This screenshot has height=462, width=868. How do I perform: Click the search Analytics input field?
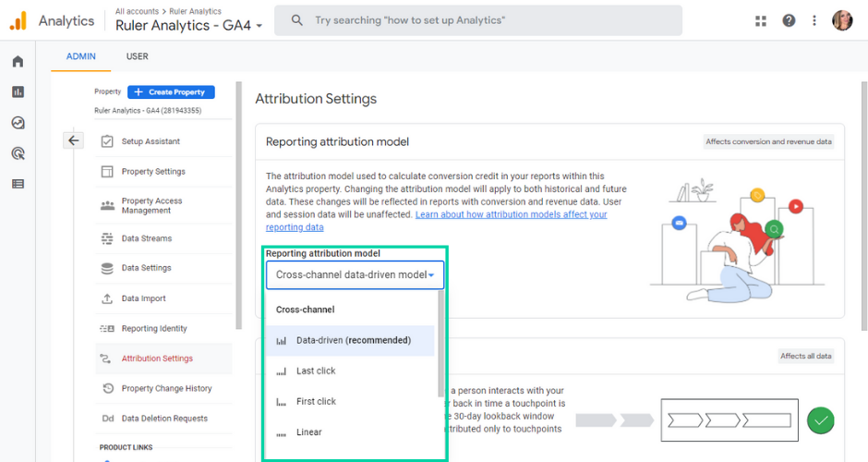click(478, 20)
